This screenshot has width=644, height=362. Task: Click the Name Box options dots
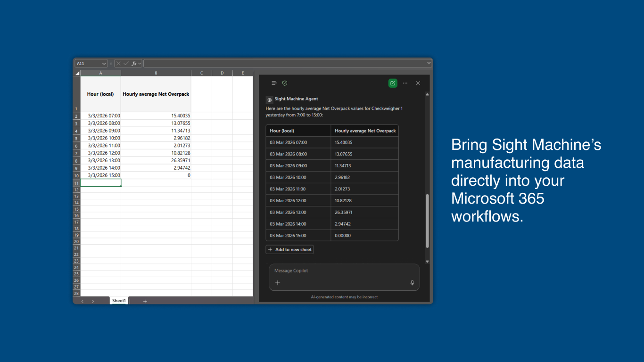point(111,63)
